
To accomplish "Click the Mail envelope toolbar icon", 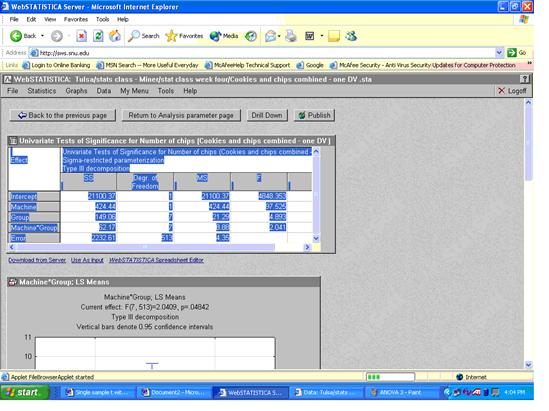I will (270, 36).
